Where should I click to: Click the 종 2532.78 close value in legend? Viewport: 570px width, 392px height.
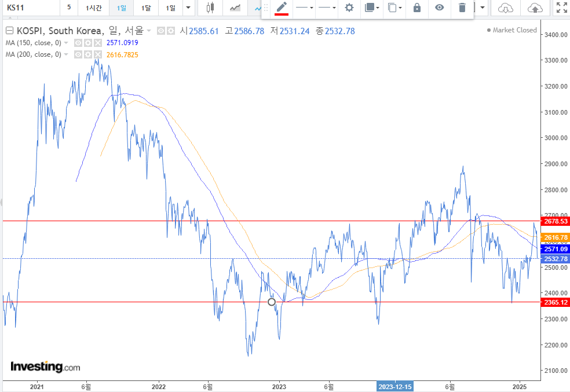click(x=335, y=31)
